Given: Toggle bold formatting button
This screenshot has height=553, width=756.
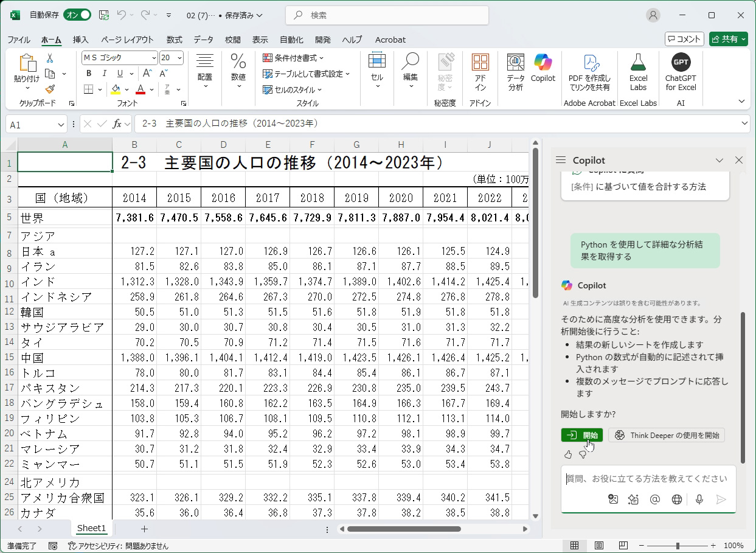Looking at the screenshot, I should pyautogui.click(x=89, y=74).
